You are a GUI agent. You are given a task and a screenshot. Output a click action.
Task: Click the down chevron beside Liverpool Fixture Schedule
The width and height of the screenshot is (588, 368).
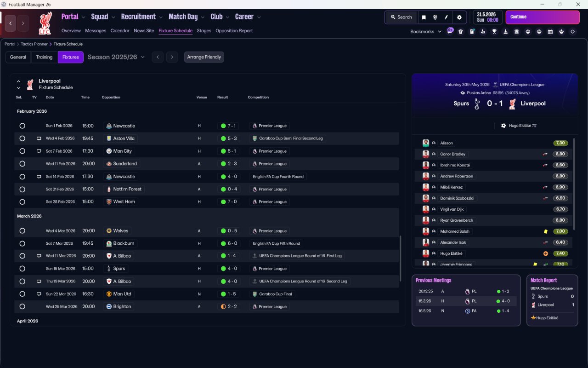pyautogui.click(x=19, y=88)
